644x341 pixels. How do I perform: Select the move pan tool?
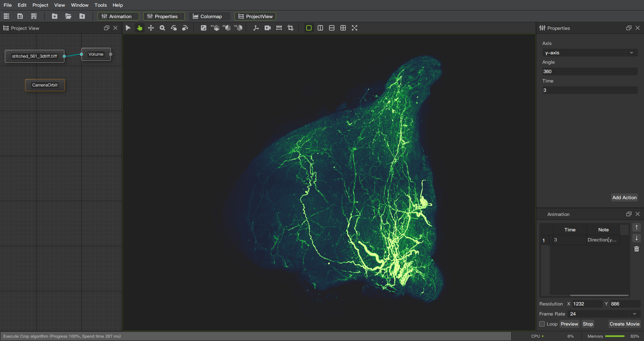click(151, 28)
